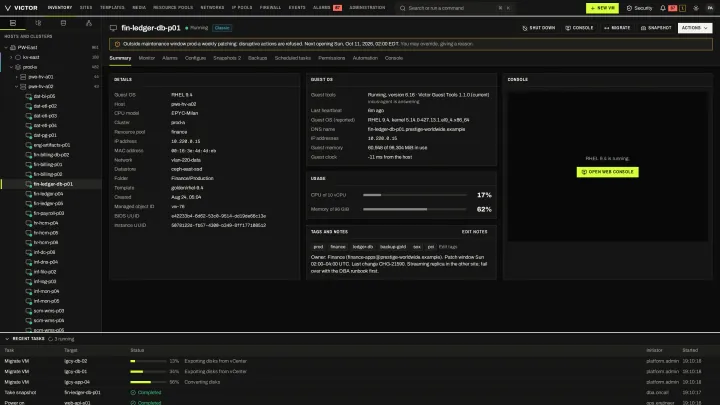Open the notifications bell icon
720x405 pixels.
pyautogui.click(x=663, y=8)
